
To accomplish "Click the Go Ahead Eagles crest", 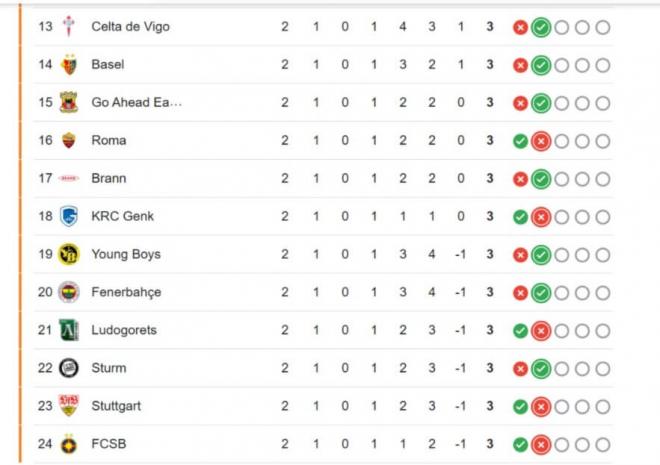I will coord(68,102).
